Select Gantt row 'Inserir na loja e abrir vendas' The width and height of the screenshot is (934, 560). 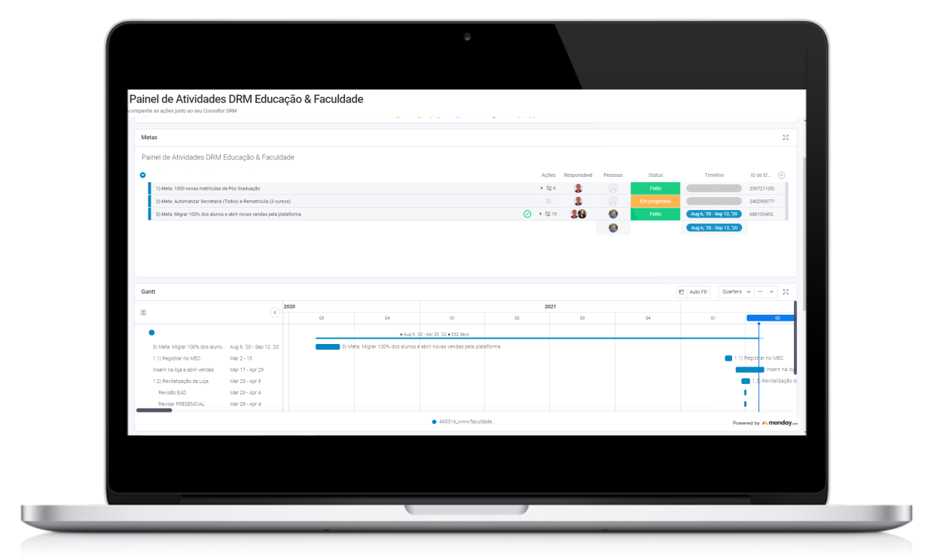pos(183,370)
